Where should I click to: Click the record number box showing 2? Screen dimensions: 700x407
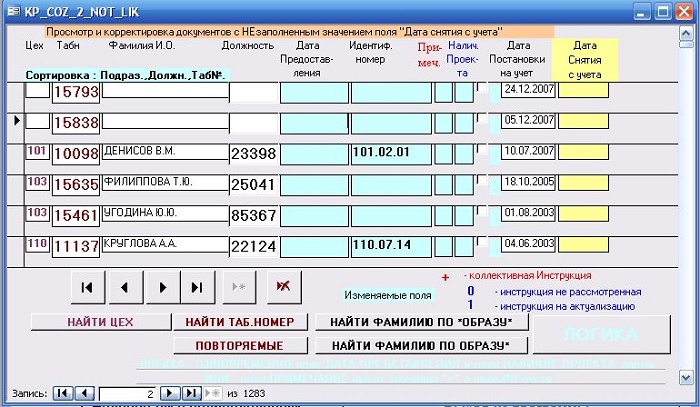(x=128, y=393)
